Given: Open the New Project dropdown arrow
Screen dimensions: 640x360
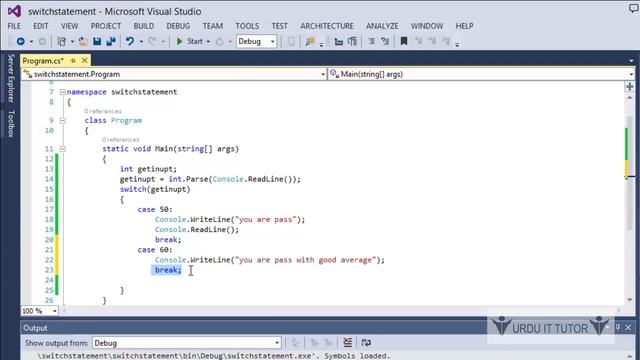Looking at the screenshot, I should (x=72, y=42).
